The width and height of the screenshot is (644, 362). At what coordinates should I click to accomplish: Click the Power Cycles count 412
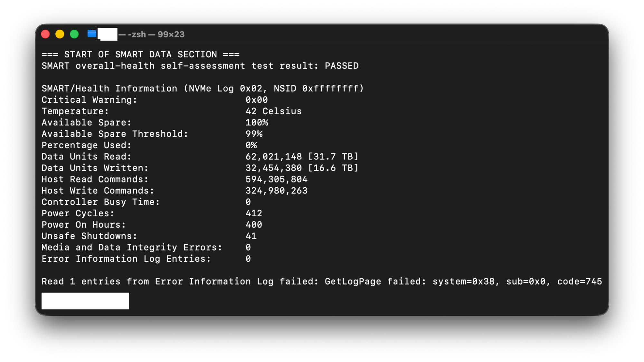[254, 213]
